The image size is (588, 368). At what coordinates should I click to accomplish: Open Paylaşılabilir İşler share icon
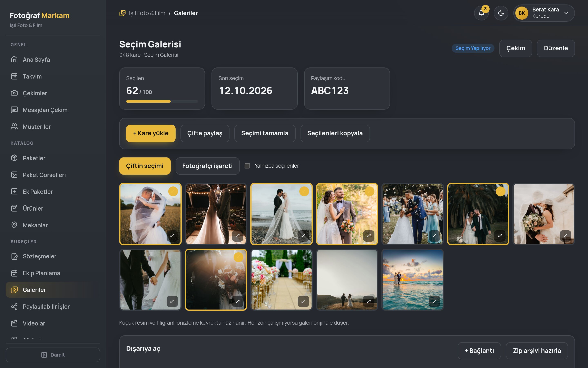[x=14, y=307]
